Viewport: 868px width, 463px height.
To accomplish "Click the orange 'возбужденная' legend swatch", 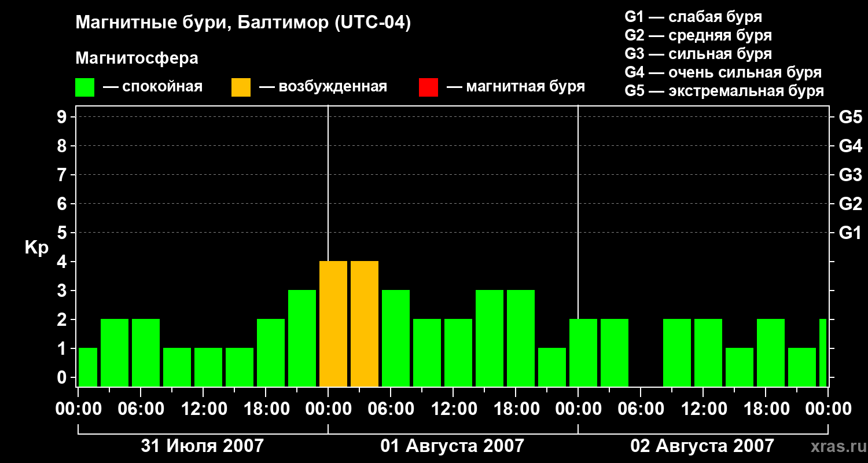I will tap(241, 87).
